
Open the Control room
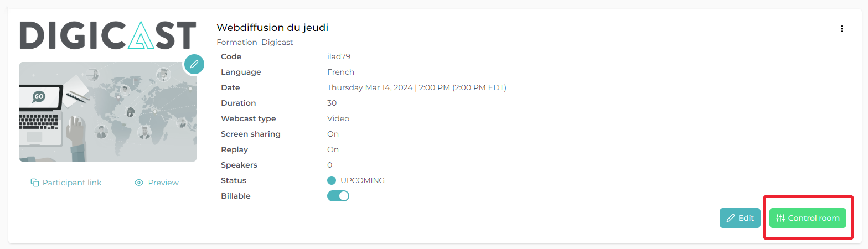(808, 218)
